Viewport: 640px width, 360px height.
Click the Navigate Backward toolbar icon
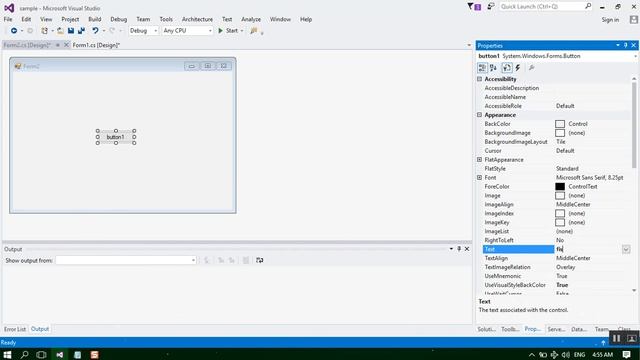click(14, 31)
